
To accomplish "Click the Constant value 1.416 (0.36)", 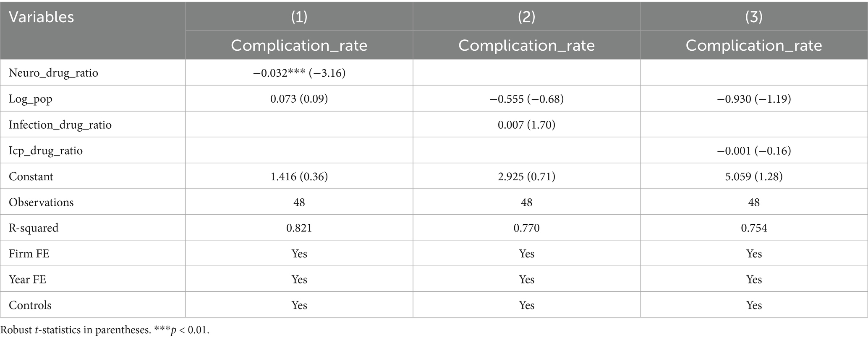I will click(299, 176).
